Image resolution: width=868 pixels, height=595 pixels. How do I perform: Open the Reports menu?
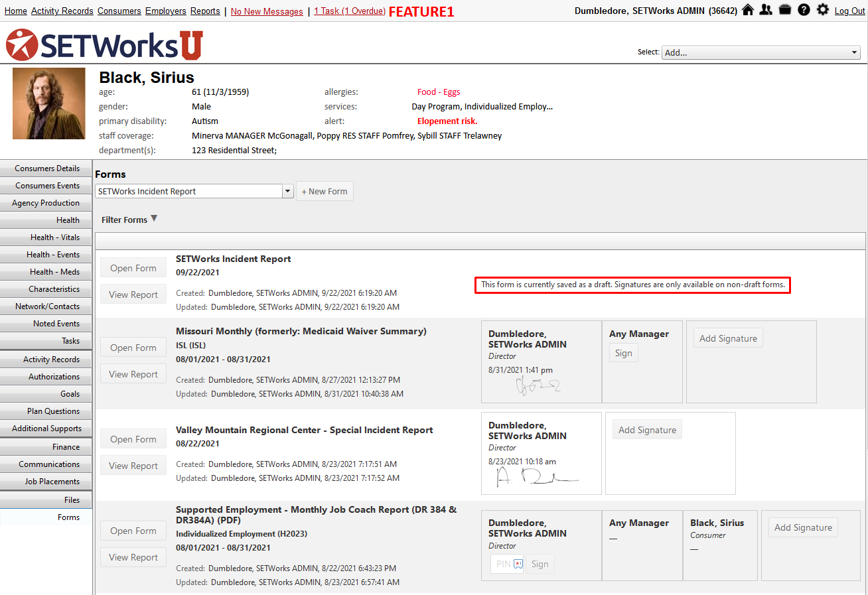click(x=205, y=11)
